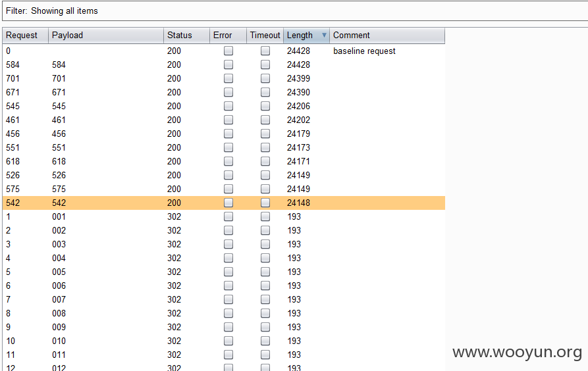Image resolution: width=588 pixels, height=371 pixels.
Task: Select the 200 status in request 584 row
Action: pos(174,64)
